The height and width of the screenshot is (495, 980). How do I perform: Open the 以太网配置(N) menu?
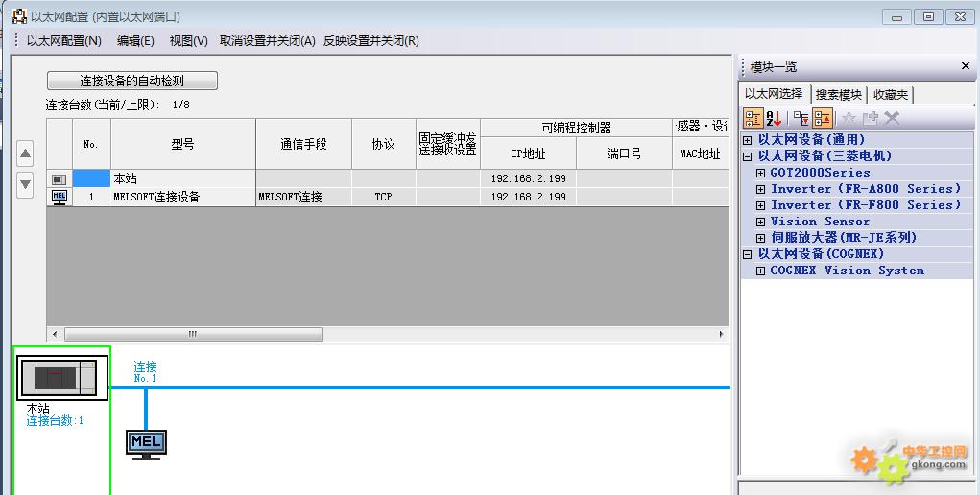click(x=63, y=41)
